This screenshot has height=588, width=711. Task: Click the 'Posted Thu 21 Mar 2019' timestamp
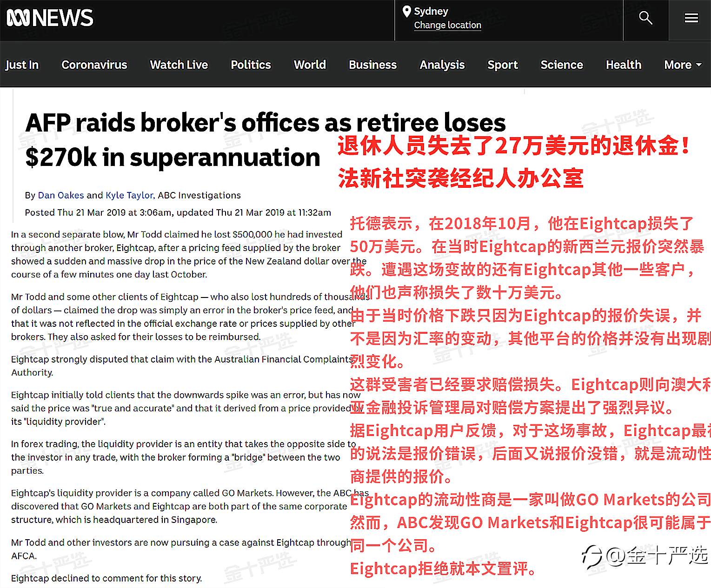click(178, 212)
